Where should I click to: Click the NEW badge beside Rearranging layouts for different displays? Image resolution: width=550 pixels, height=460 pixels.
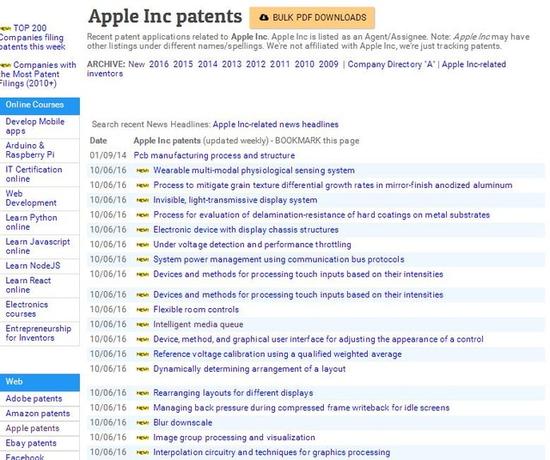click(x=143, y=393)
